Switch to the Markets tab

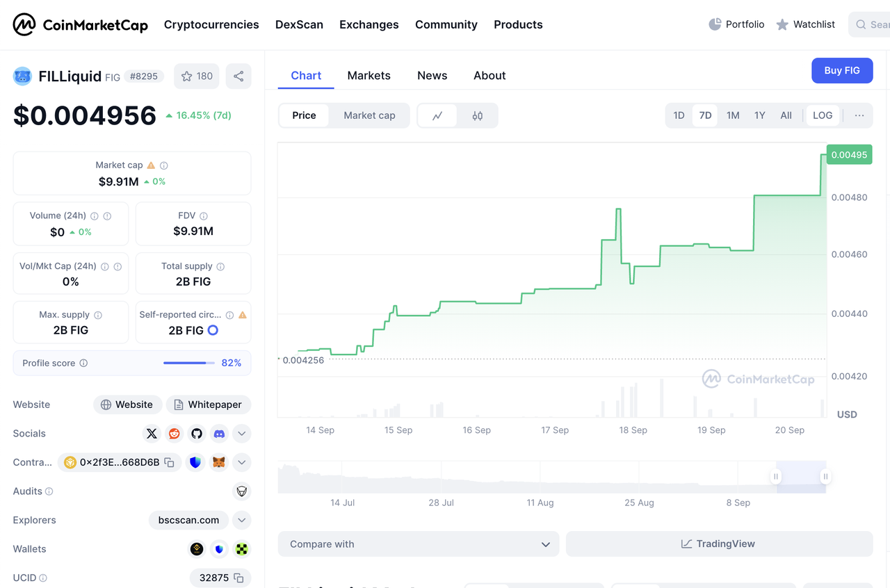369,76
